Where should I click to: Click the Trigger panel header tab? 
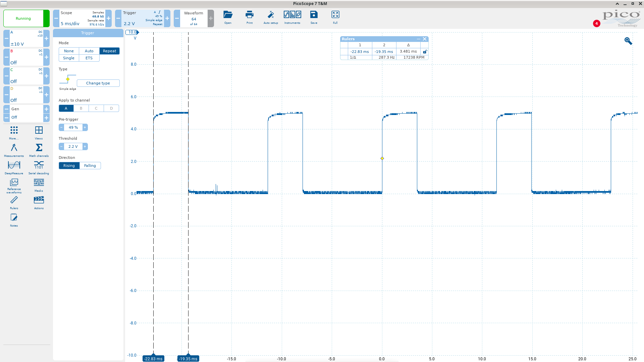[x=88, y=33]
